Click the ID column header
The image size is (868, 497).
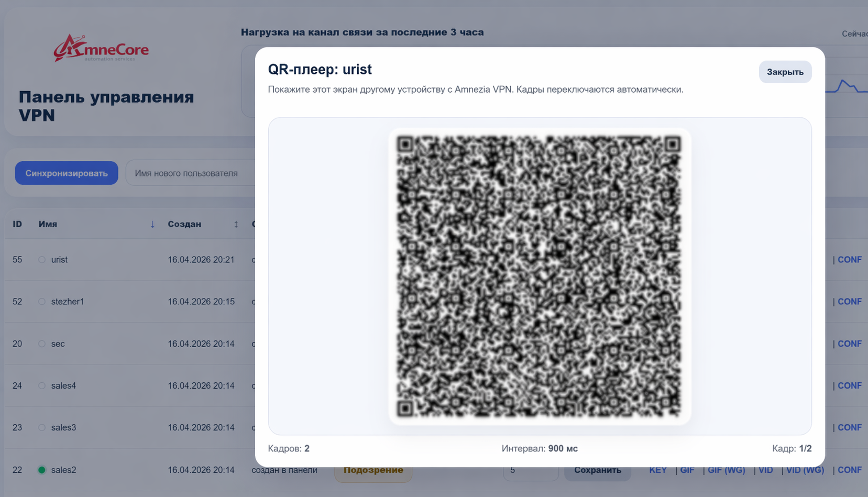click(17, 224)
